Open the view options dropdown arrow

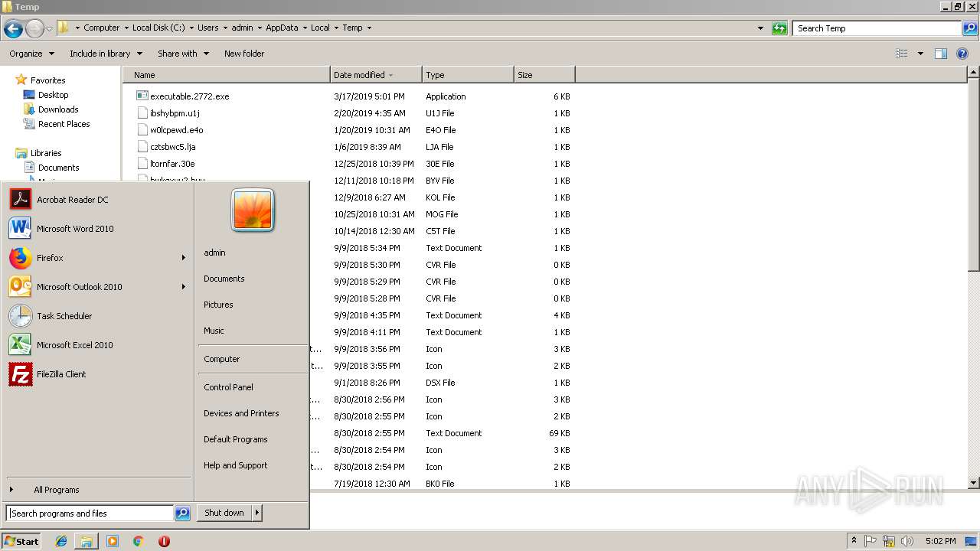click(x=920, y=54)
